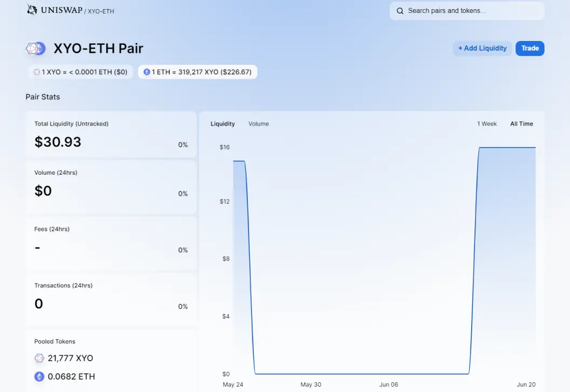Click the 21,777 XYO pooled amount
The width and height of the screenshot is (570, 392).
pos(70,358)
